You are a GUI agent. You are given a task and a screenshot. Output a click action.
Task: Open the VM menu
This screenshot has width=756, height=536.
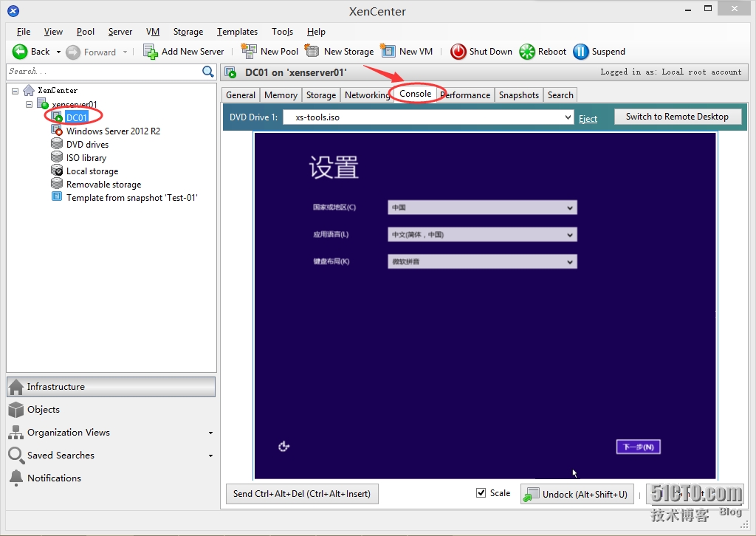tap(153, 32)
